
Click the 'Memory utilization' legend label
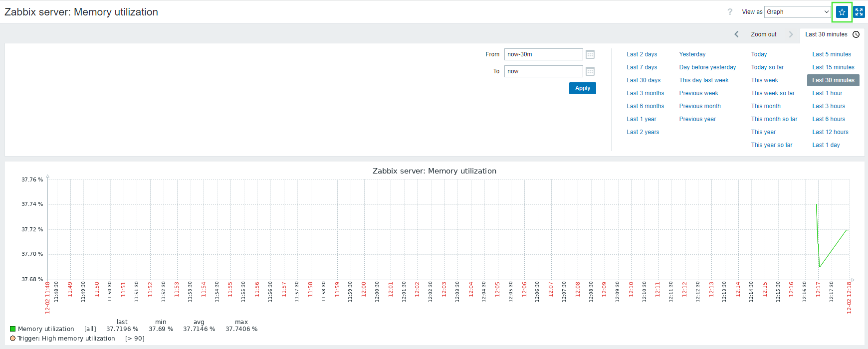[46, 329]
